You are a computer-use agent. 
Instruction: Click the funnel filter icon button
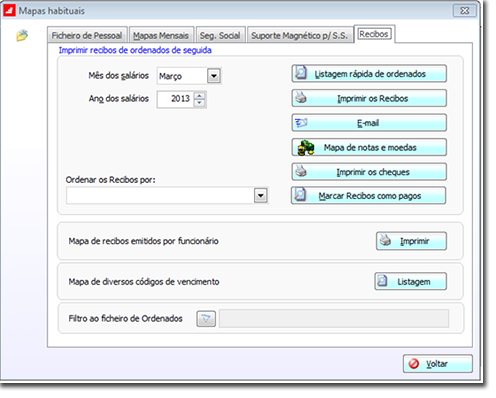pos(206,319)
